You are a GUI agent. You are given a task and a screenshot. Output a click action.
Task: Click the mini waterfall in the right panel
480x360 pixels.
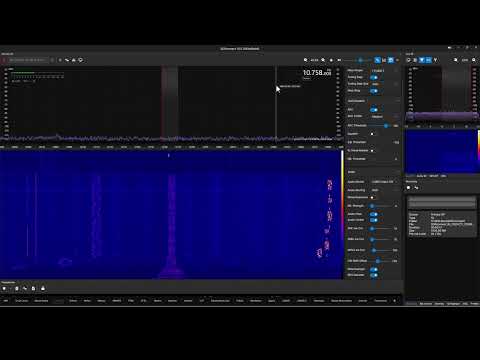pyautogui.click(x=441, y=151)
